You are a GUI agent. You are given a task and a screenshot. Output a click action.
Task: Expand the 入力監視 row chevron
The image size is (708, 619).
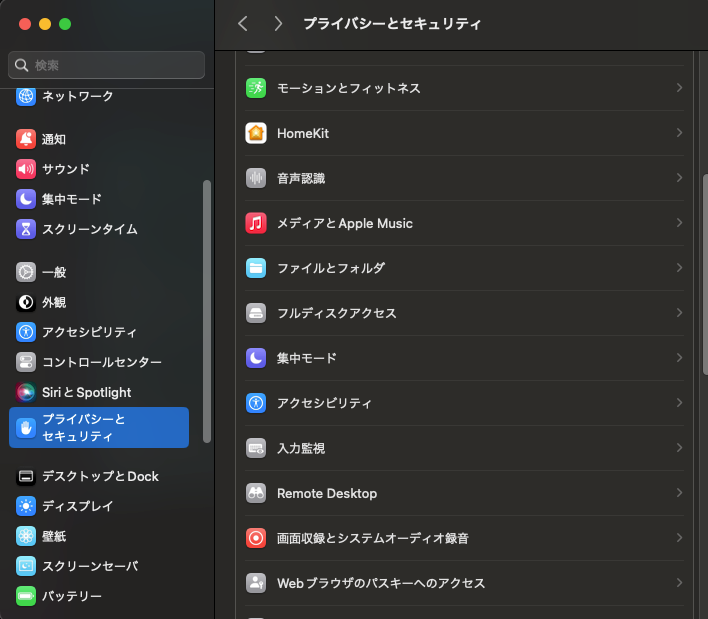point(679,447)
